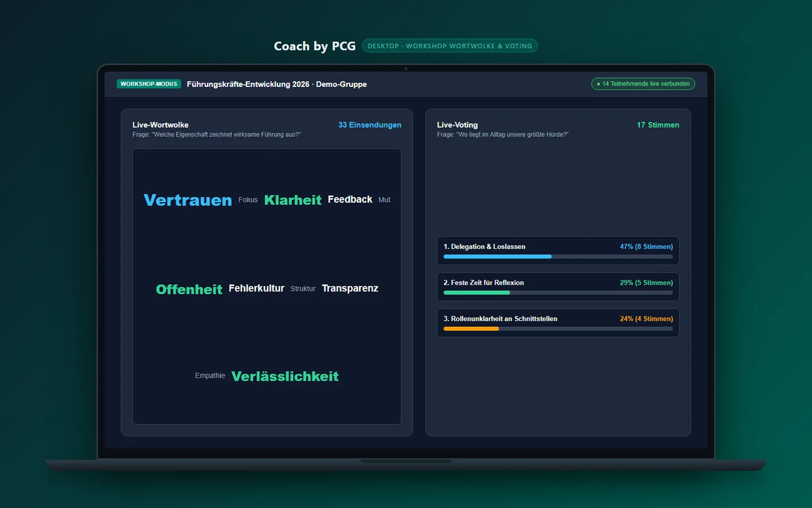Click the blue progress bar for Delegation

pos(497,257)
